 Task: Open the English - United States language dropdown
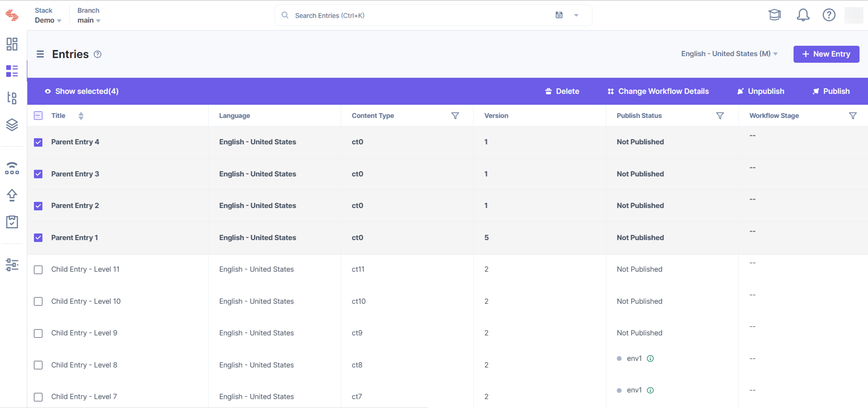729,54
